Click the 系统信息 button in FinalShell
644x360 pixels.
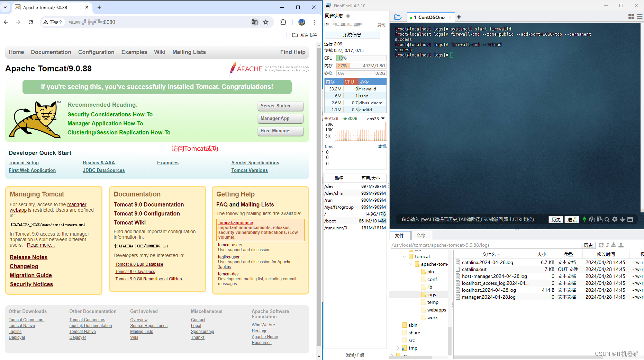pos(352,35)
